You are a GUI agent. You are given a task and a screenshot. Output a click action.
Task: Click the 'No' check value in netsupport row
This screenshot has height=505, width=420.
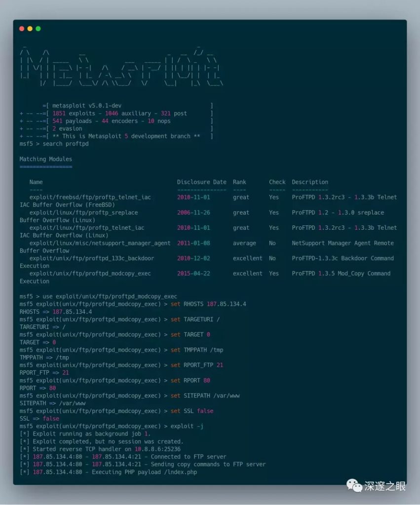272,243
